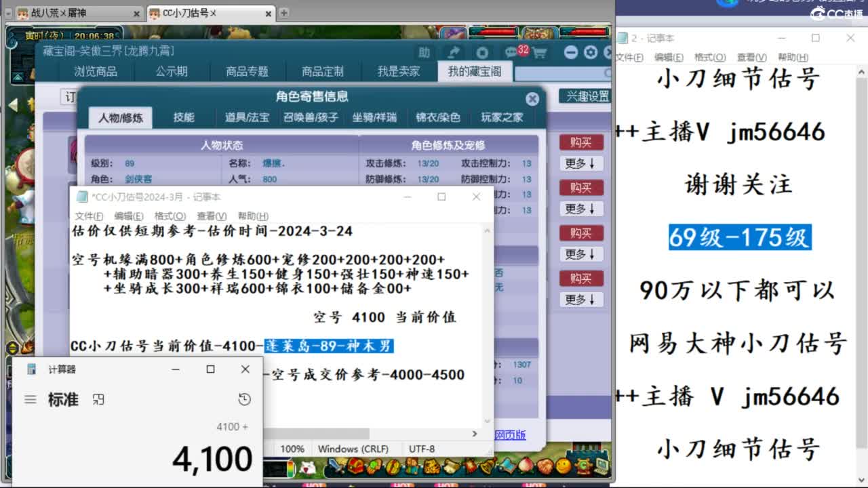Image resolution: width=868 pixels, height=488 pixels.
Task: Open 帮助(H) menu in CC小刀估号 notepad
Action: (x=253, y=216)
